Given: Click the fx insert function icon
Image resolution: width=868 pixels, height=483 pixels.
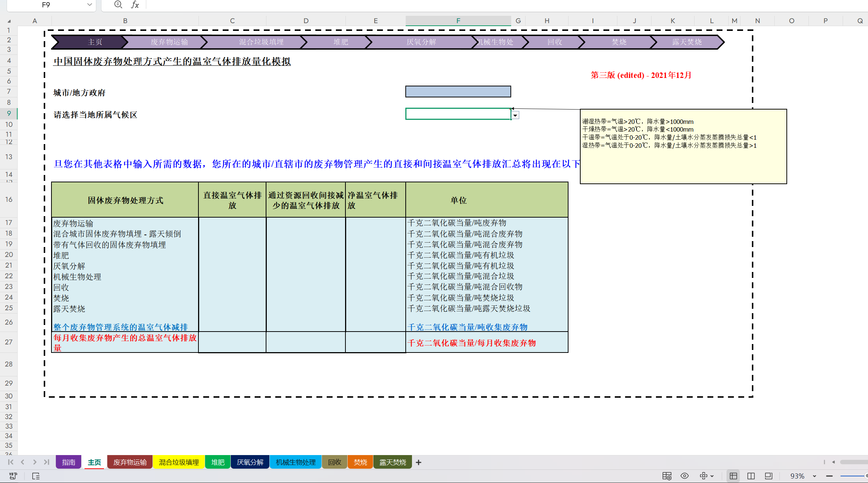Looking at the screenshot, I should tap(135, 5).
